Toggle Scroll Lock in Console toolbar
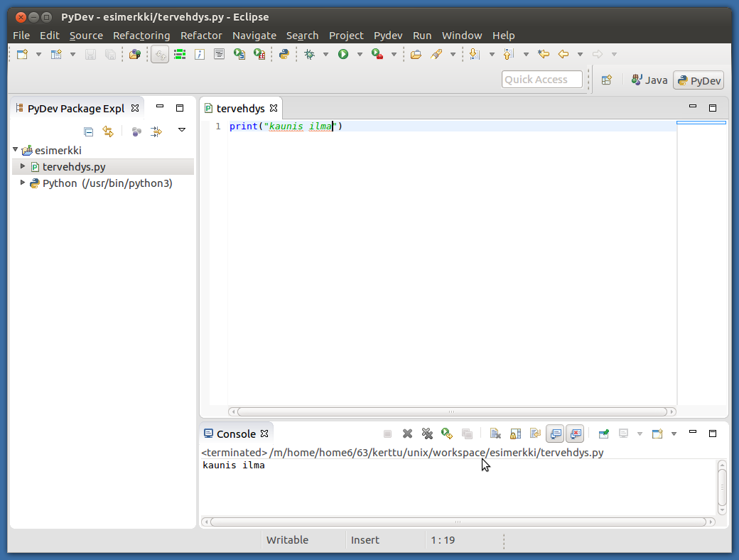739x560 pixels. pos(515,434)
